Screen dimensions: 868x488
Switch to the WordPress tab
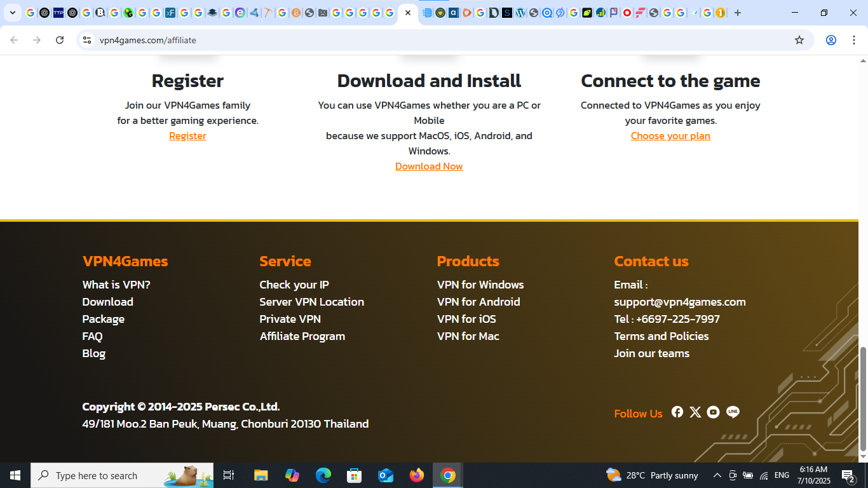[x=520, y=13]
